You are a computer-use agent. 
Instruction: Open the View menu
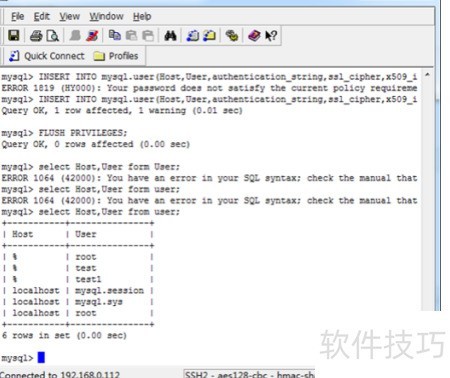pos(70,16)
